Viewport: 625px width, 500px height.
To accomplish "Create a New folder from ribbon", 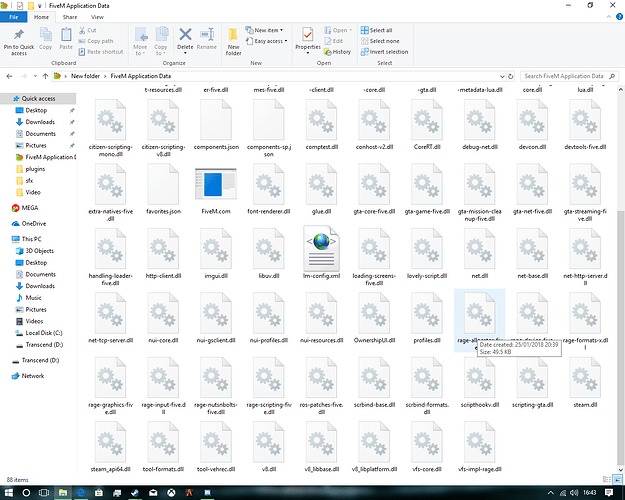I will point(234,41).
